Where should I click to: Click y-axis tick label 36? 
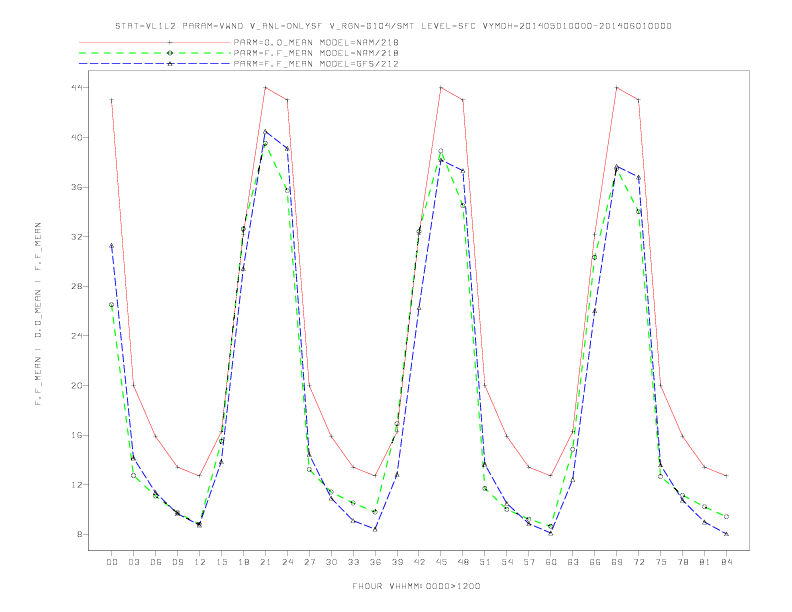pos(77,187)
